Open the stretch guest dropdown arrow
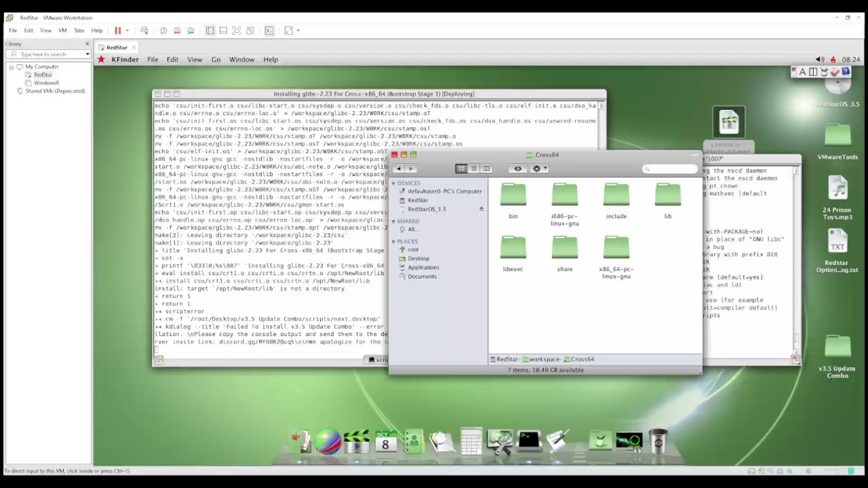 click(298, 30)
